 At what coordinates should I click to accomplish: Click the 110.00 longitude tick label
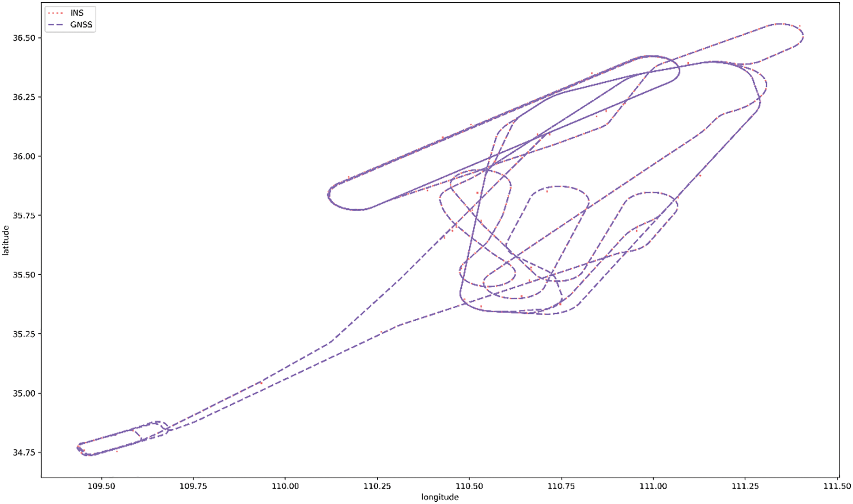(285, 486)
